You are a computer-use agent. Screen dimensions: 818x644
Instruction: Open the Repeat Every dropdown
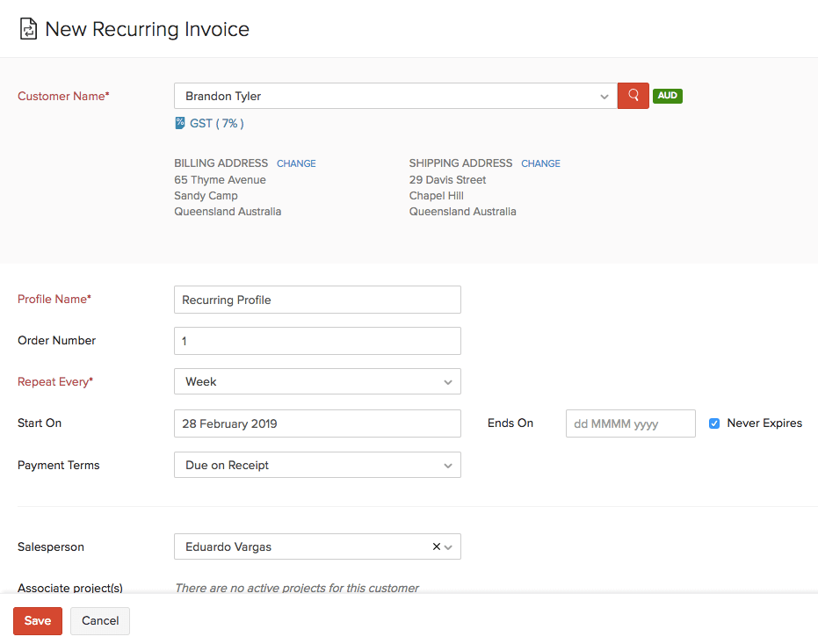click(x=448, y=381)
